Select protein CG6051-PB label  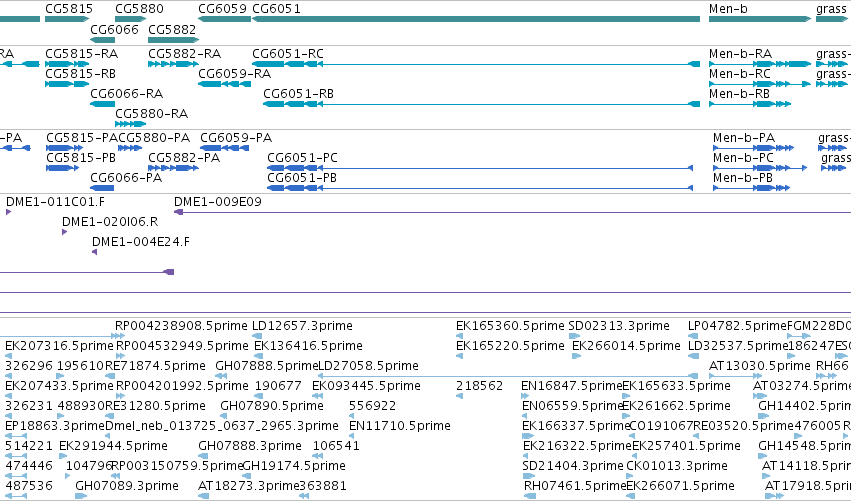(302, 178)
